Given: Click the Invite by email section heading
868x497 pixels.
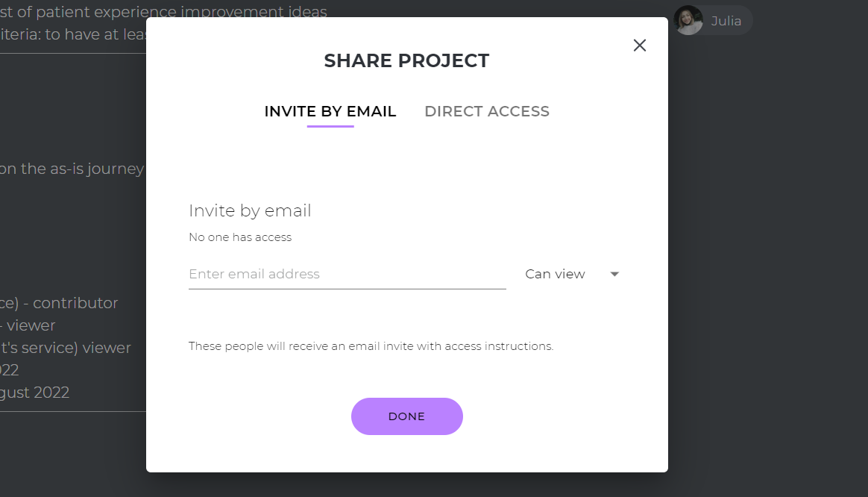Looking at the screenshot, I should (x=250, y=210).
